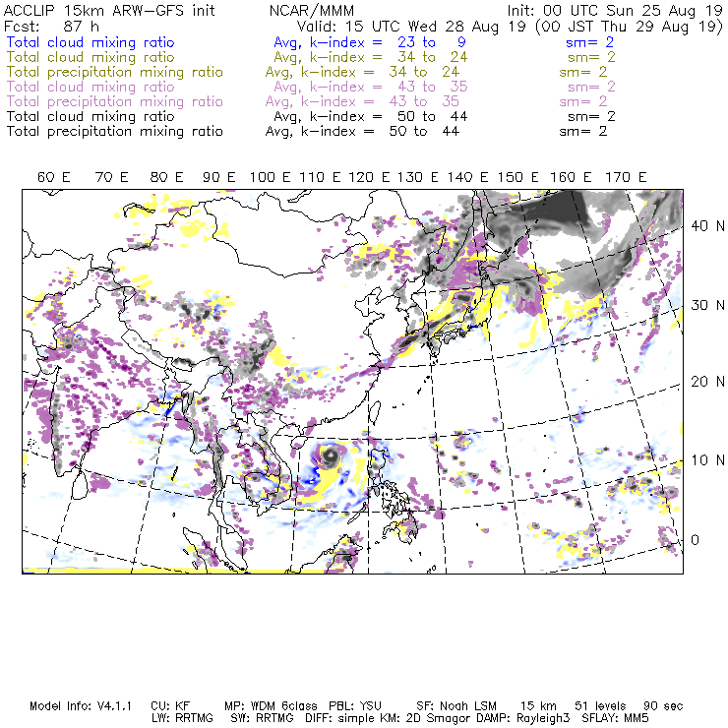728x728 pixels.
Task: Click the '20 N' latitude label
Action: tap(707, 382)
